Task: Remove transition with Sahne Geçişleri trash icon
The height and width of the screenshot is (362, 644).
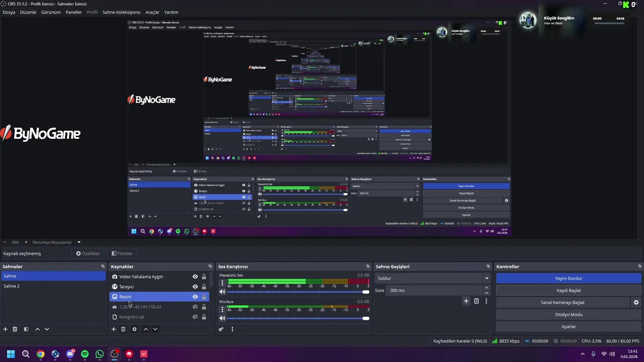Action: pyautogui.click(x=476, y=301)
